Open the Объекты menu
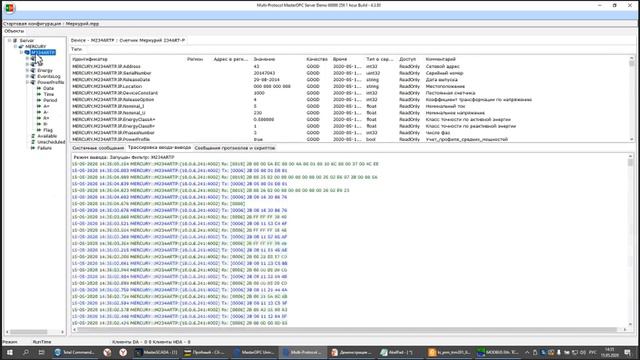The width and height of the screenshot is (640, 360). tap(14, 31)
